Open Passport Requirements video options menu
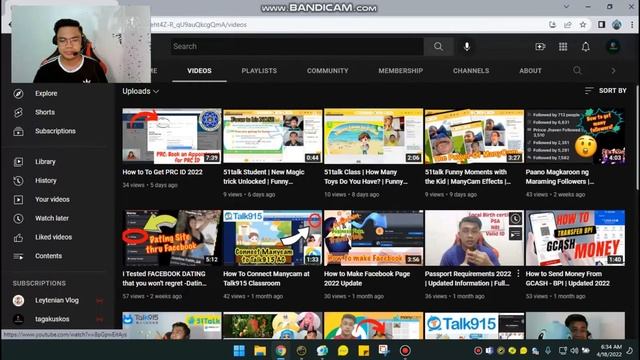This screenshot has width=640, height=360. [518, 273]
